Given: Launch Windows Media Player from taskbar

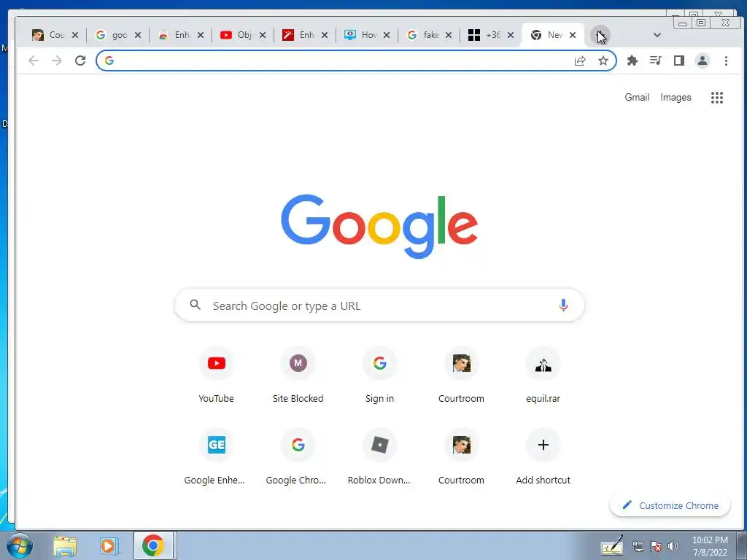Looking at the screenshot, I should click(109, 545).
